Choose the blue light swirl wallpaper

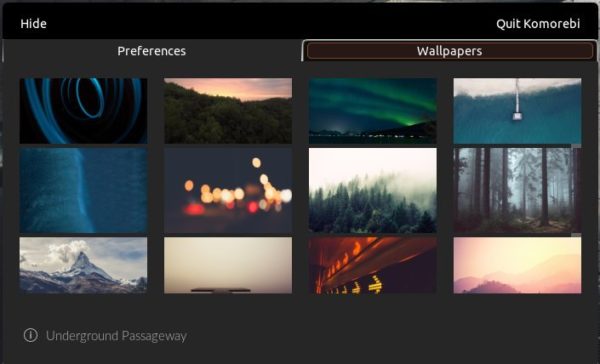coord(83,111)
